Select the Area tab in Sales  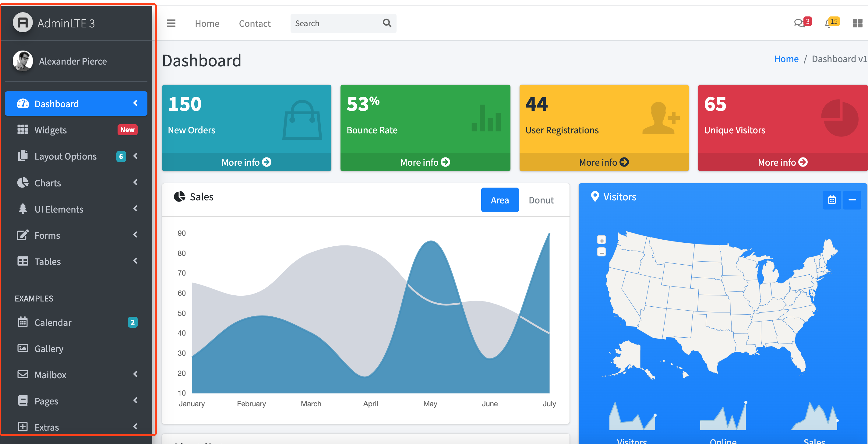499,200
